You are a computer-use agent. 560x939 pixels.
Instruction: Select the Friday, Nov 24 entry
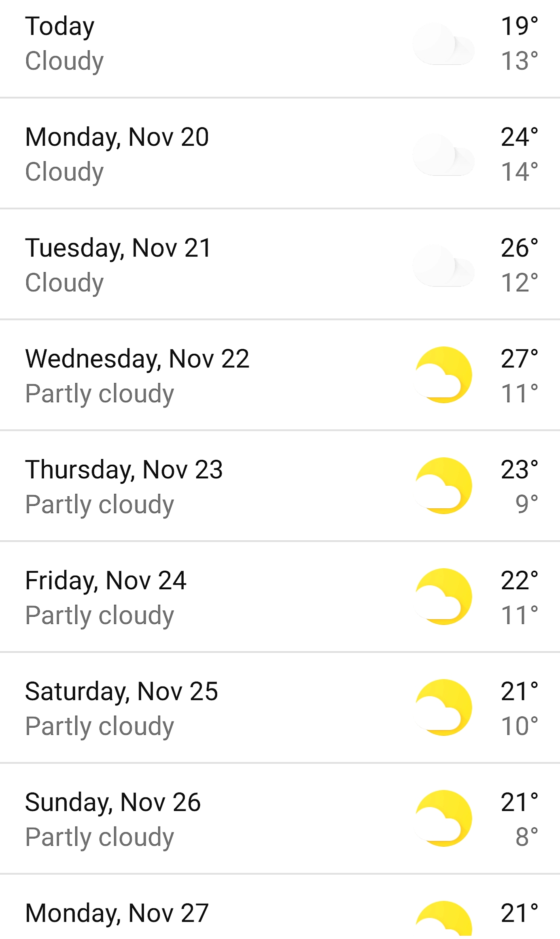pos(280,597)
